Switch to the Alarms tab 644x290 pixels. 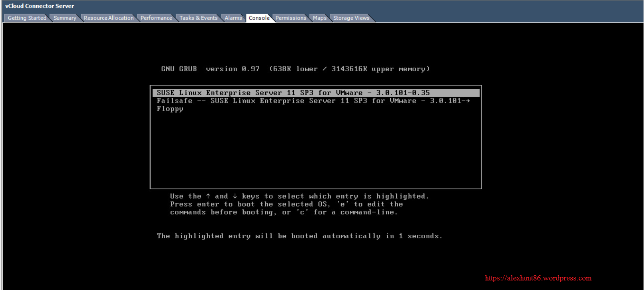[x=233, y=18]
